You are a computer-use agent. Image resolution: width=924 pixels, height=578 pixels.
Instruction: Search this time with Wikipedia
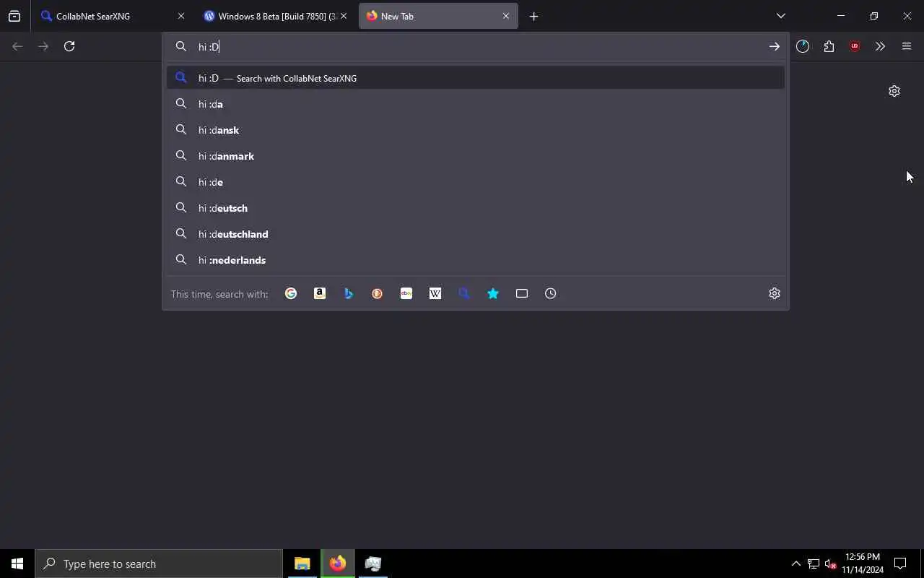(435, 293)
